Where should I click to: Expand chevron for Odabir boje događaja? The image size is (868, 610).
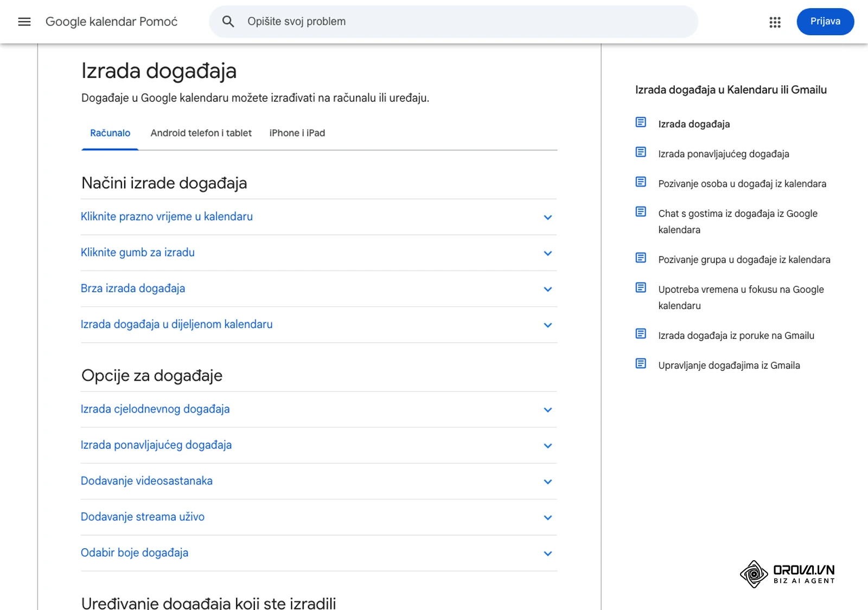click(548, 554)
